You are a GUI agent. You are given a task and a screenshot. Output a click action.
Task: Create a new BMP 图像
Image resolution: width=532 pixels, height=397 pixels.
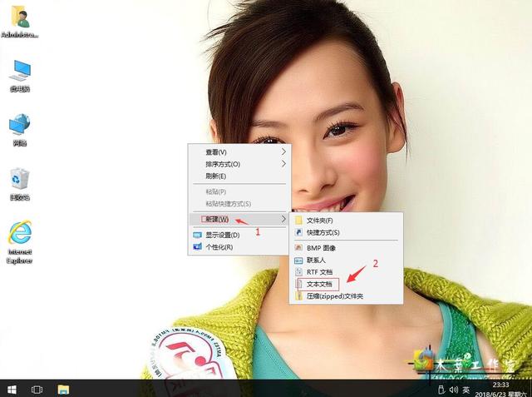[x=346, y=248]
